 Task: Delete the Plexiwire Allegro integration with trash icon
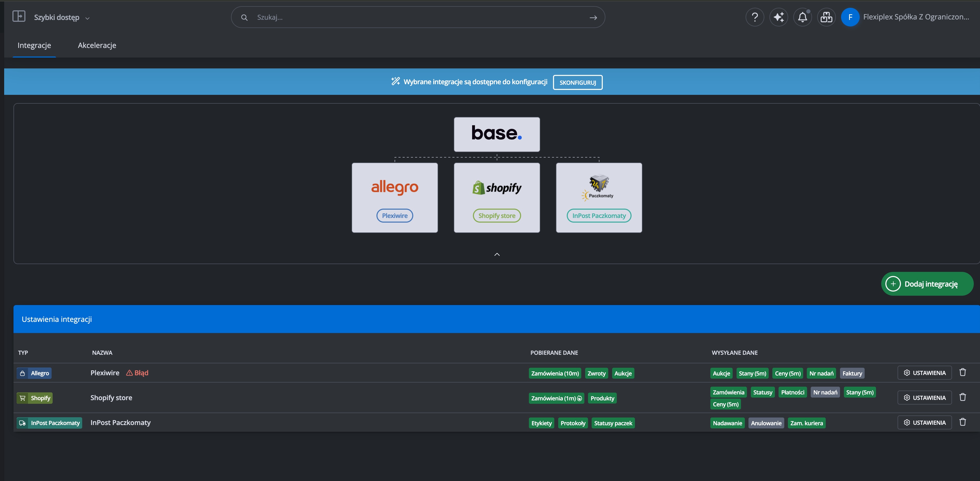click(x=962, y=372)
